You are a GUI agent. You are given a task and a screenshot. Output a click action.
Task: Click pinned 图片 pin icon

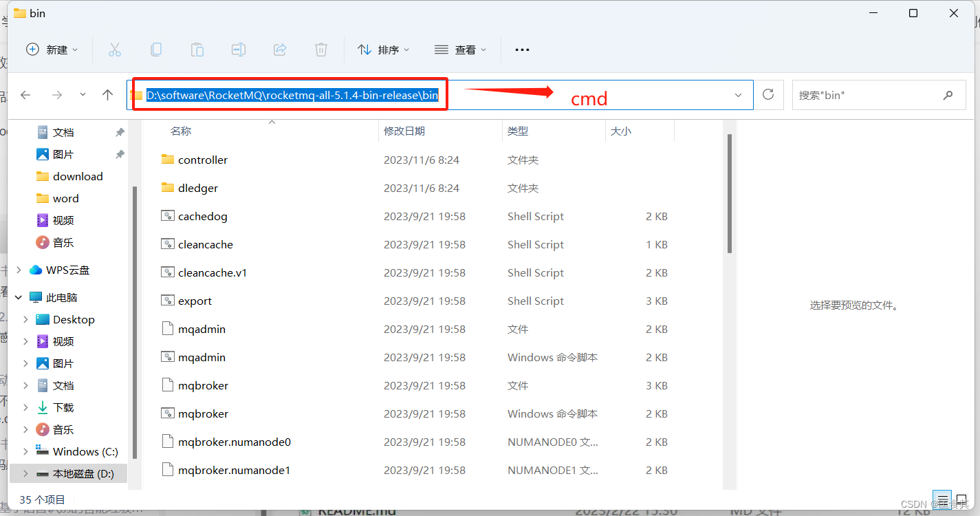point(120,154)
